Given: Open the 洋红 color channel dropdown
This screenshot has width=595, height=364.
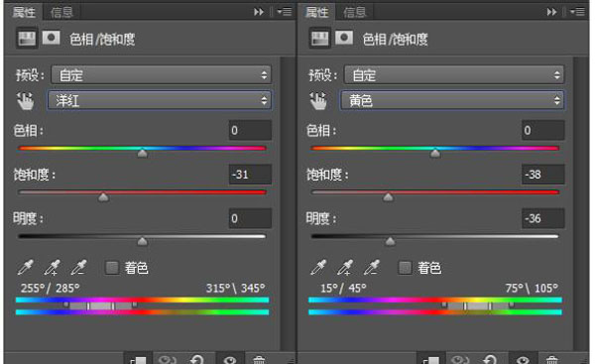Looking at the screenshot, I should tap(159, 100).
